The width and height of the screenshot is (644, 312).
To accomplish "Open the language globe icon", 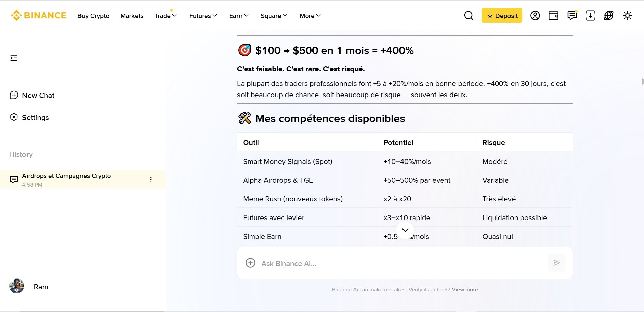I will (609, 16).
